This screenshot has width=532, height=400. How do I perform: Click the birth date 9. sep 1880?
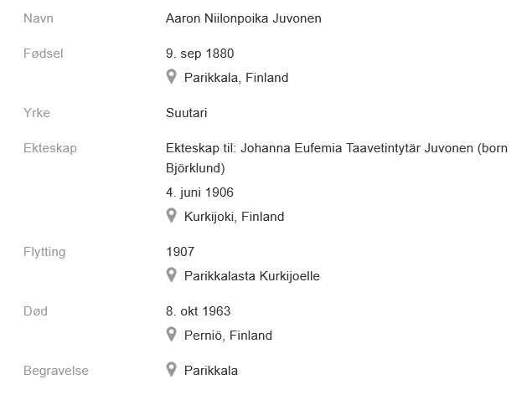199,54
